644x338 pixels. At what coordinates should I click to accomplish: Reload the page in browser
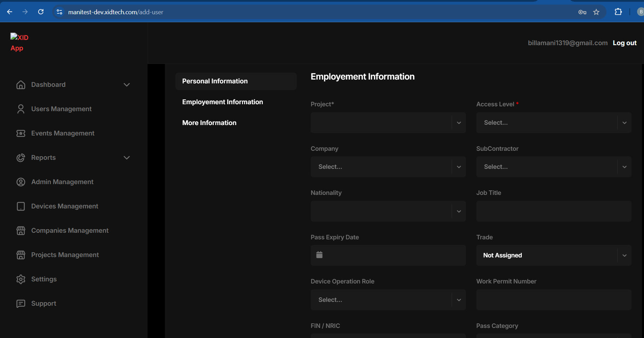(x=41, y=12)
